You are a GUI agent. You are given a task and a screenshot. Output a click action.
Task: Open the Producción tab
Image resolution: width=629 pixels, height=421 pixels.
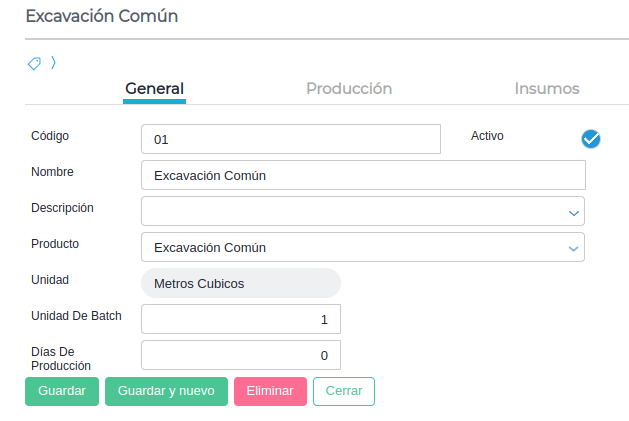tap(349, 88)
